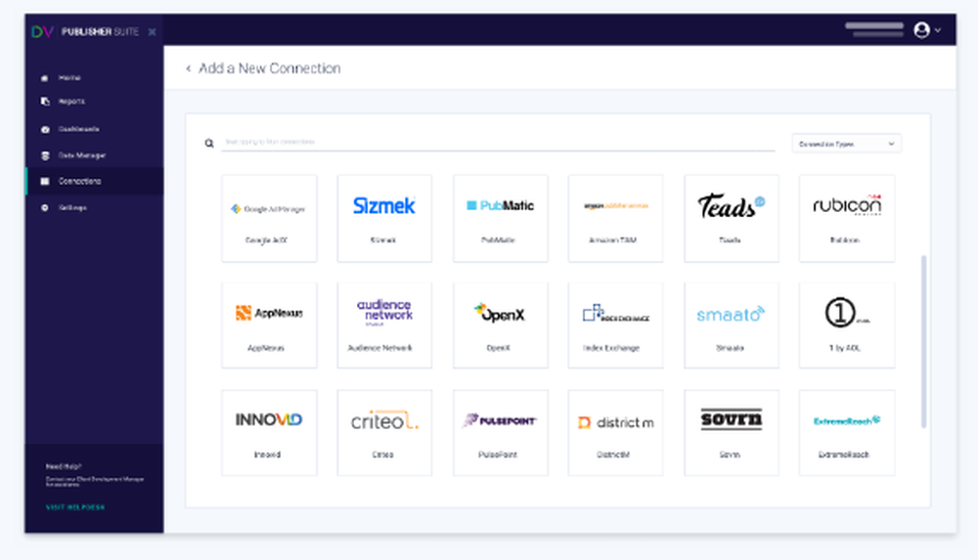Pick the 1 by AOL connection card
Screen dimensions: 978x560
tap(847, 325)
